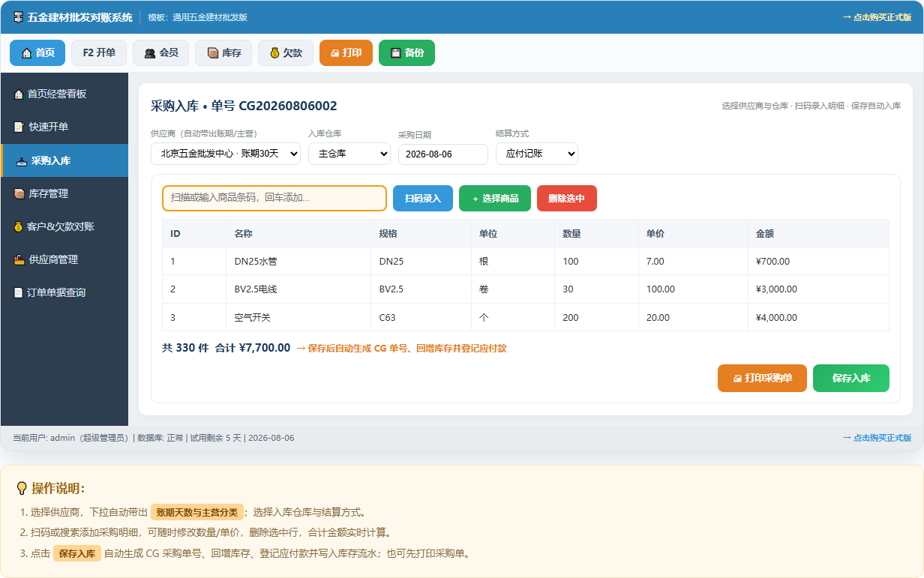The width and height of the screenshot is (924, 578).
Task: Open the F2 开单 toolbar button
Action: (x=99, y=53)
